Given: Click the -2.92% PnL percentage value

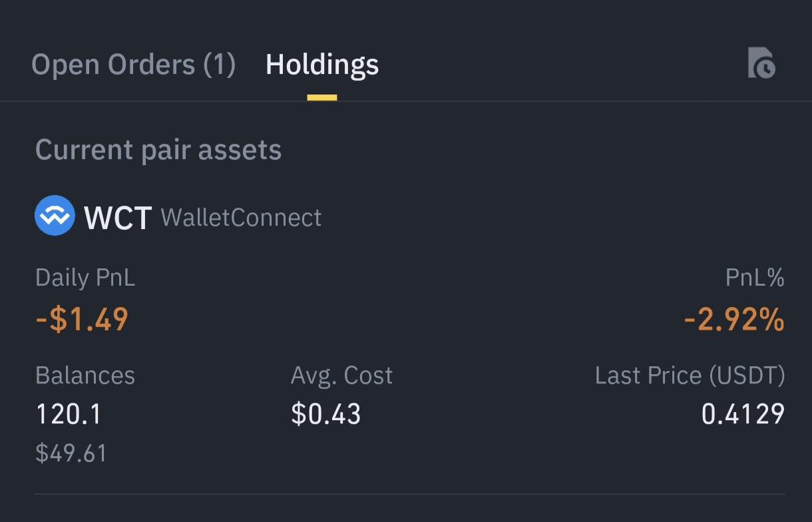Looking at the screenshot, I should [x=734, y=321].
